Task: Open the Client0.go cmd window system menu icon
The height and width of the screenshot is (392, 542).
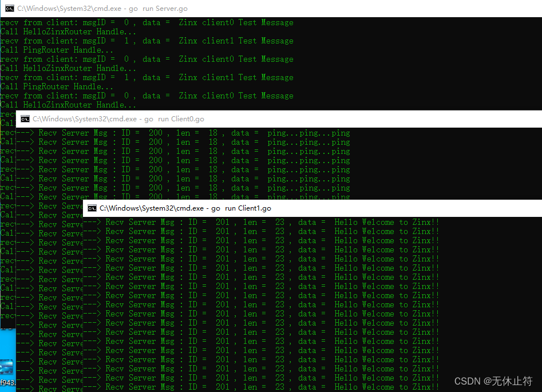Action: 25,119
